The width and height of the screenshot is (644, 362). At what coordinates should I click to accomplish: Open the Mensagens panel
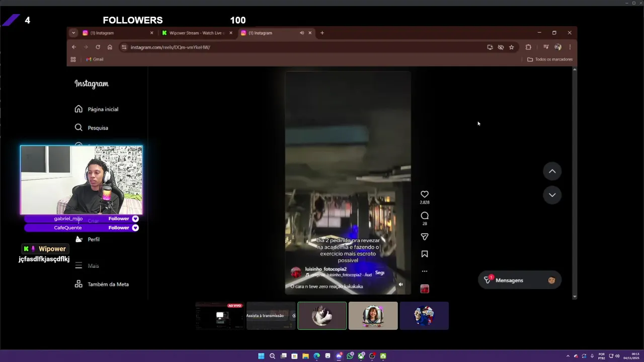coord(519,280)
